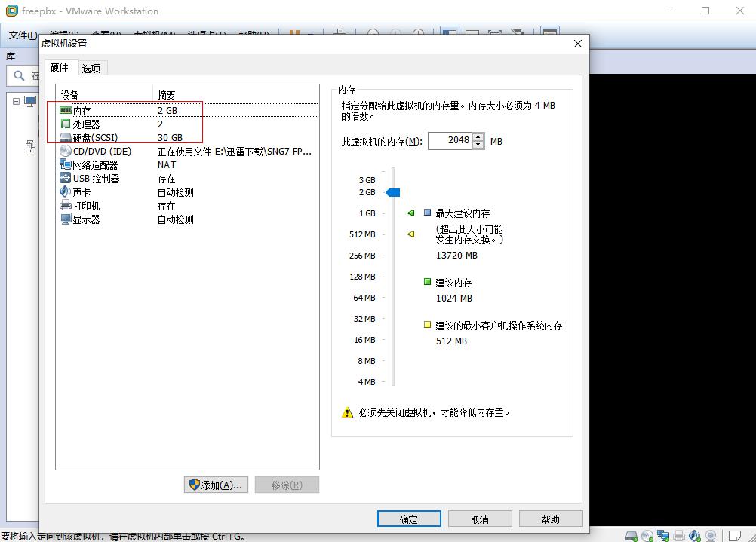Click the sound card status bar icon

click(695, 536)
